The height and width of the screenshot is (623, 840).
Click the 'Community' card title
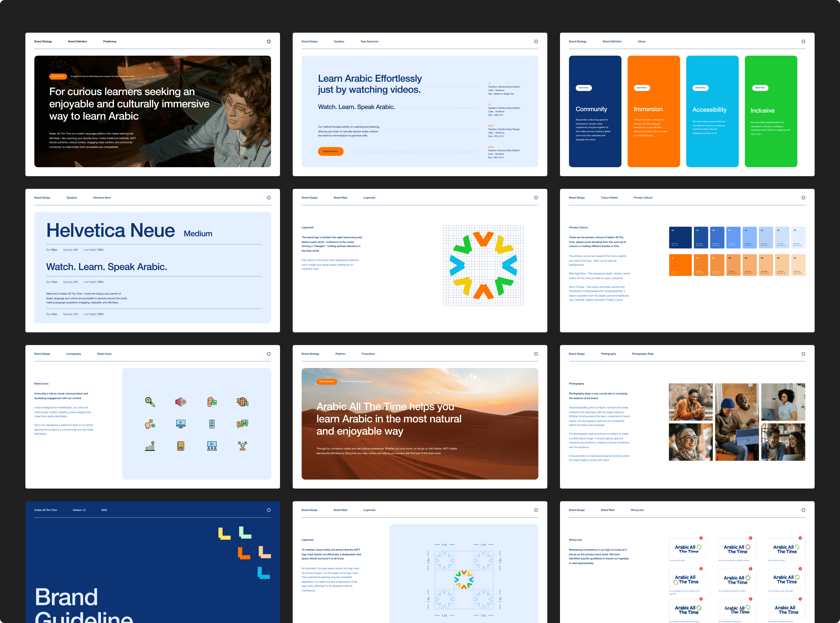[591, 109]
